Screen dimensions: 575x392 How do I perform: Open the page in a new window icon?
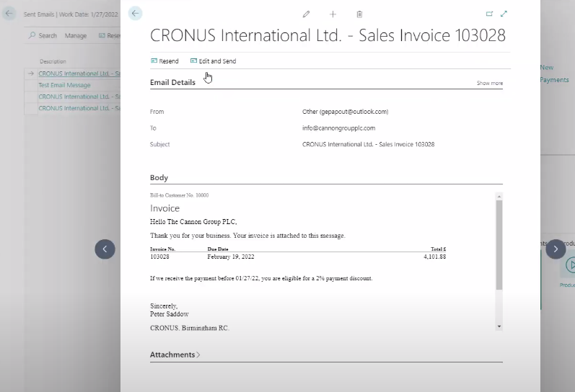tap(489, 14)
